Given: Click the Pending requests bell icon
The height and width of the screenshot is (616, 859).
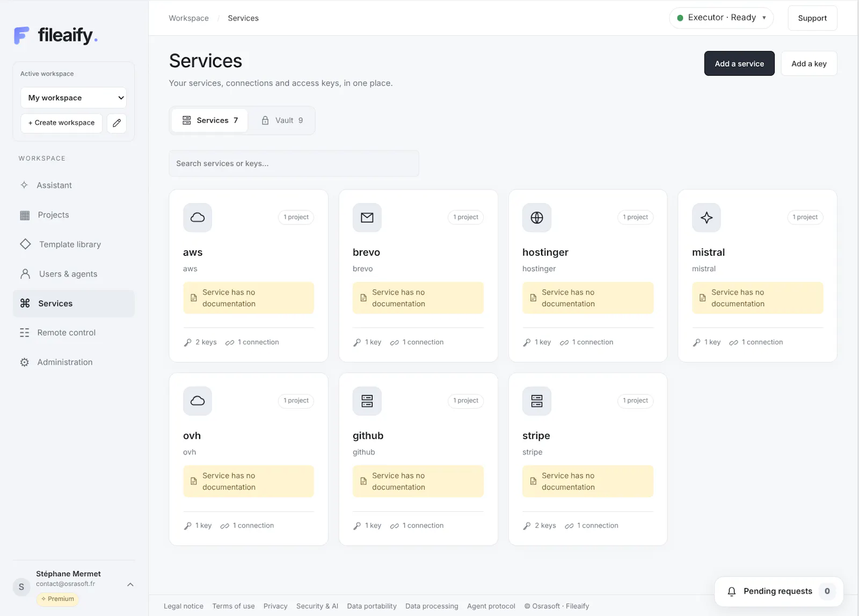Looking at the screenshot, I should point(731,591).
